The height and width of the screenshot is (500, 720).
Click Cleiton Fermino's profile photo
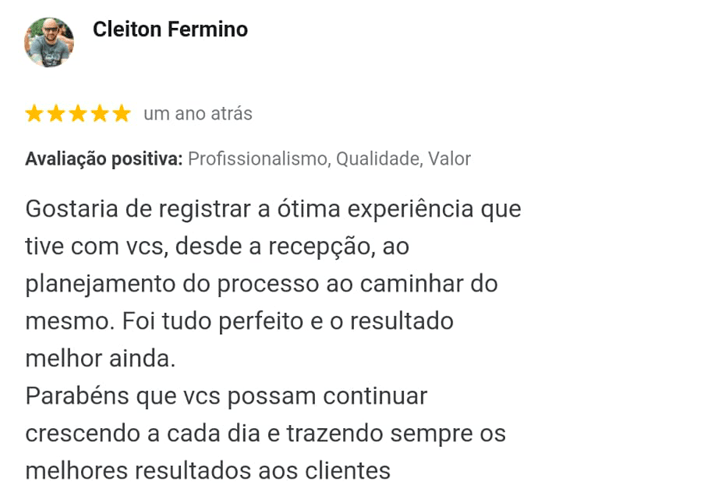click(x=49, y=42)
